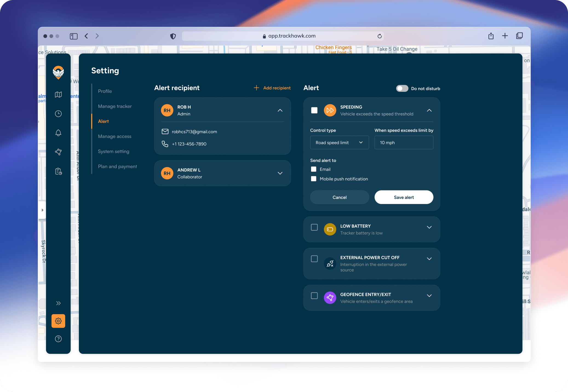The image size is (568, 392).
Task: Expand the Andrew L recipient card
Action: [x=280, y=173]
